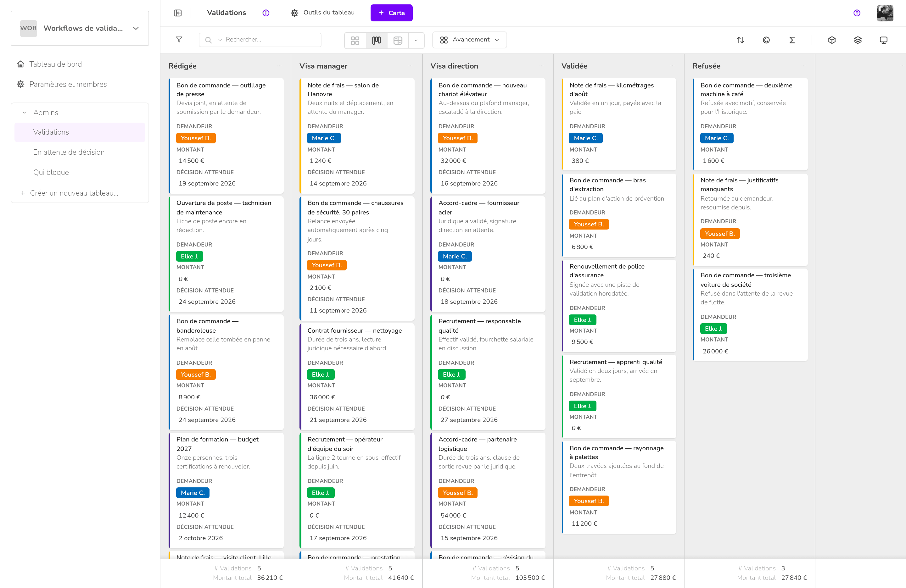Viewport: 906px width, 588px height.
Task: Click Montant total 103 500 € summary
Action: 508,578
